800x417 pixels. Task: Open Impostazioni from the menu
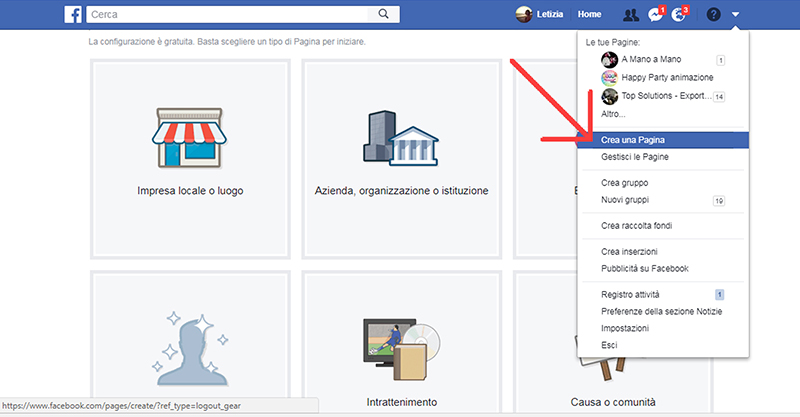[x=625, y=328]
